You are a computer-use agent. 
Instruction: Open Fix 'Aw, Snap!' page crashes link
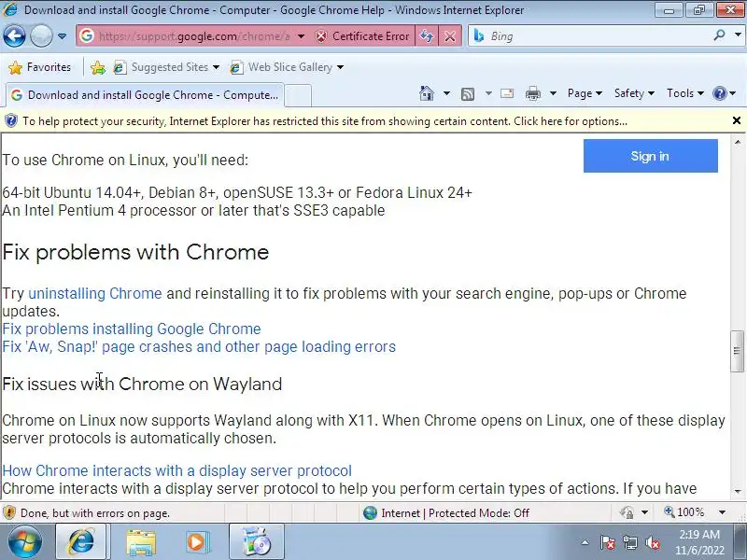[x=199, y=346]
